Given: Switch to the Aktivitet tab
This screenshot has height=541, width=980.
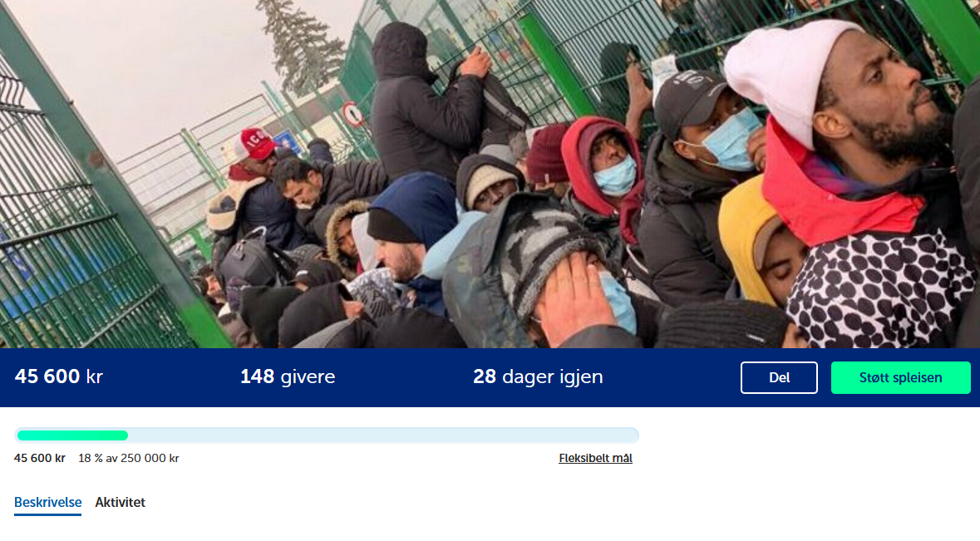Looking at the screenshot, I should point(120,502).
